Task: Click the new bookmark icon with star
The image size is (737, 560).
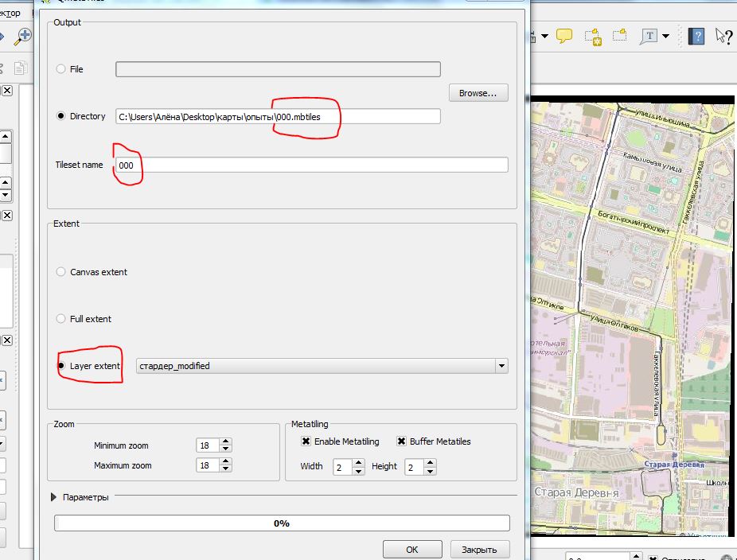Action: (592, 36)
